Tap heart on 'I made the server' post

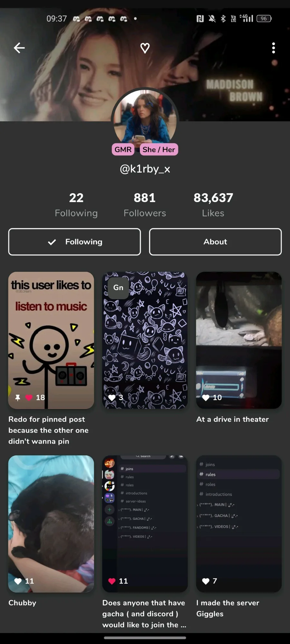[x=206, y=581]
